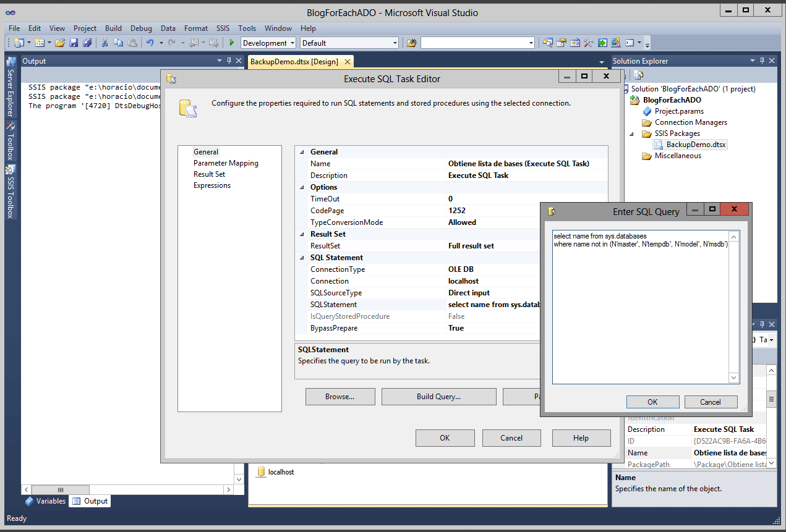
Task: Toggle the Solution Explorer auto-hide pin
Action: click(761, 61)
